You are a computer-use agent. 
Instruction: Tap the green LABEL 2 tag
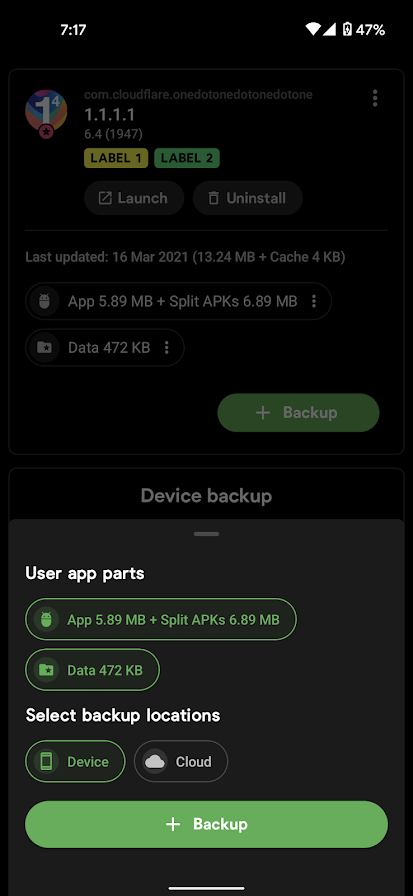pyautogui.click(x=187, y=158)
